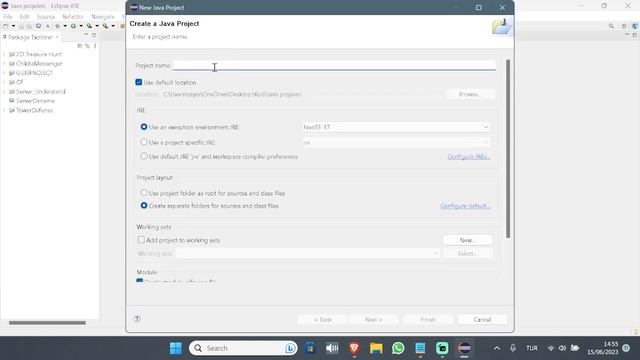Screen dimensions: 640x360
Task: Select Use an execution environment JRE option
Action: point(144,127)
